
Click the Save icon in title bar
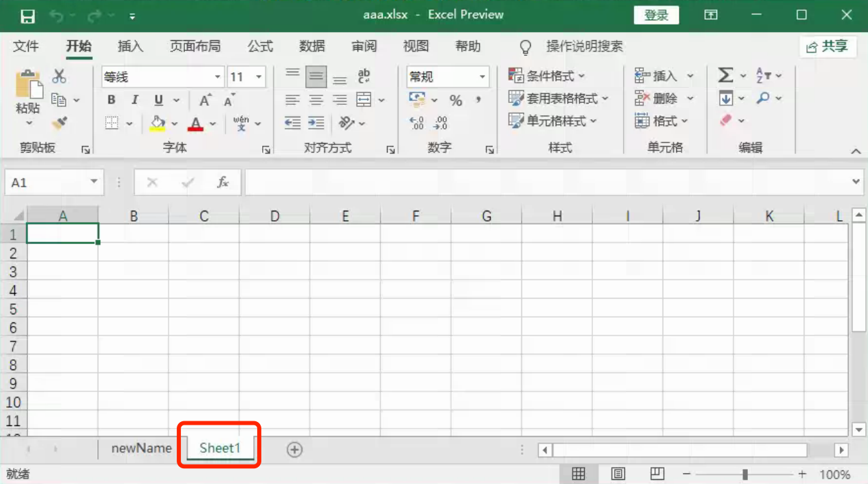click(x=27, y=16)
